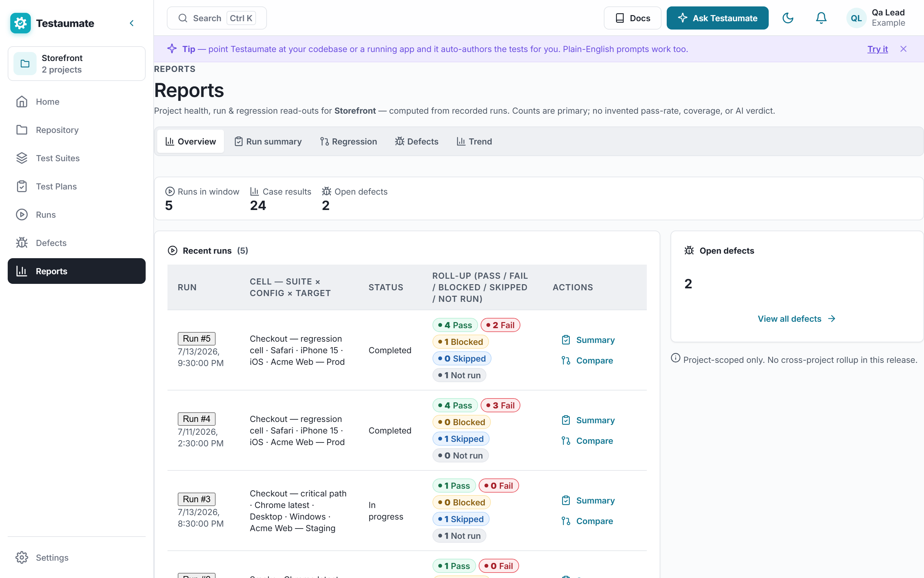Switch to the Defects tab

416,141
